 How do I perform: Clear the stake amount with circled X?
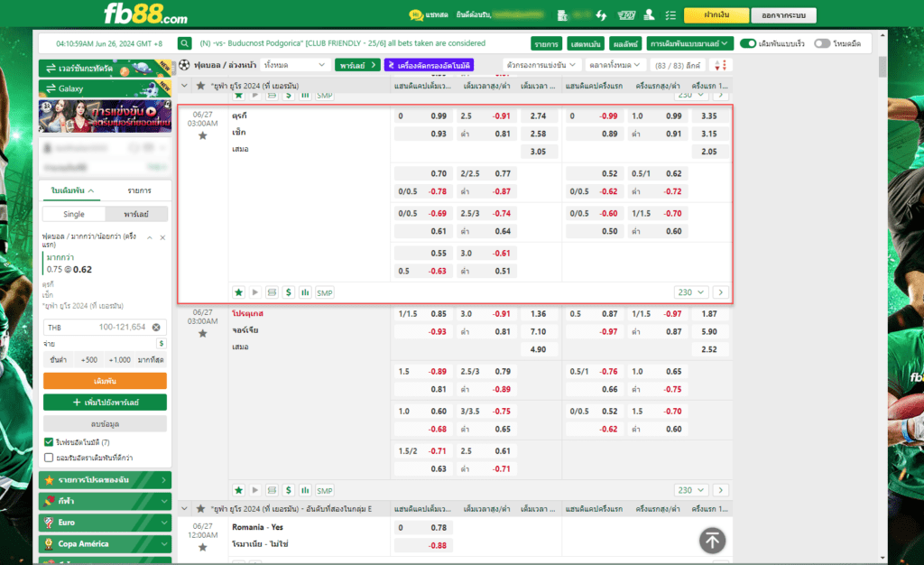point(156,327)
